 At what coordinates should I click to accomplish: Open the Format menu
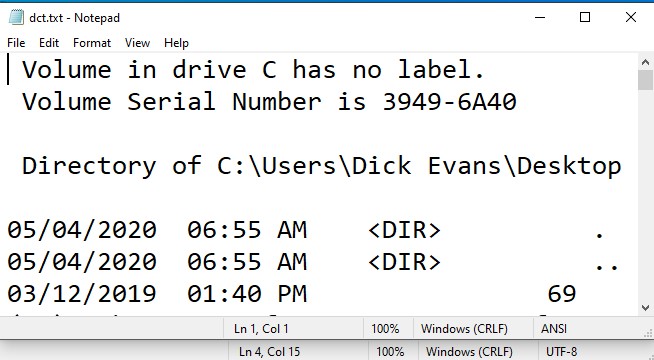[92, 43]
